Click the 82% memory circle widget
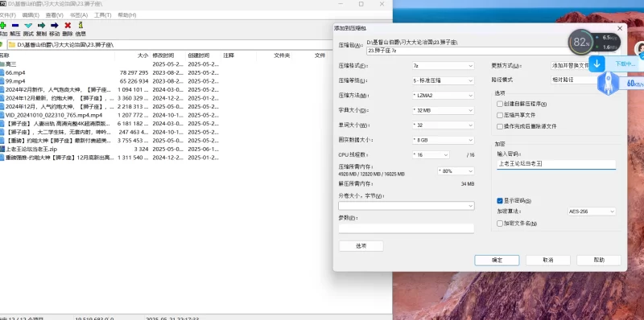Image resolution: width=644 pixels, height=320 pixels. coord(581,42)
